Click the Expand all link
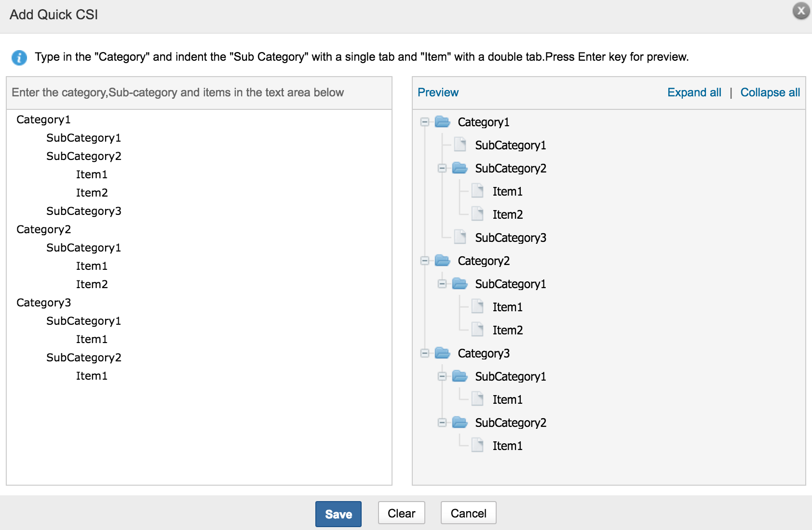The height and width of the screenshot is (530, 812). pyautogui.click(x=694, y=93)
